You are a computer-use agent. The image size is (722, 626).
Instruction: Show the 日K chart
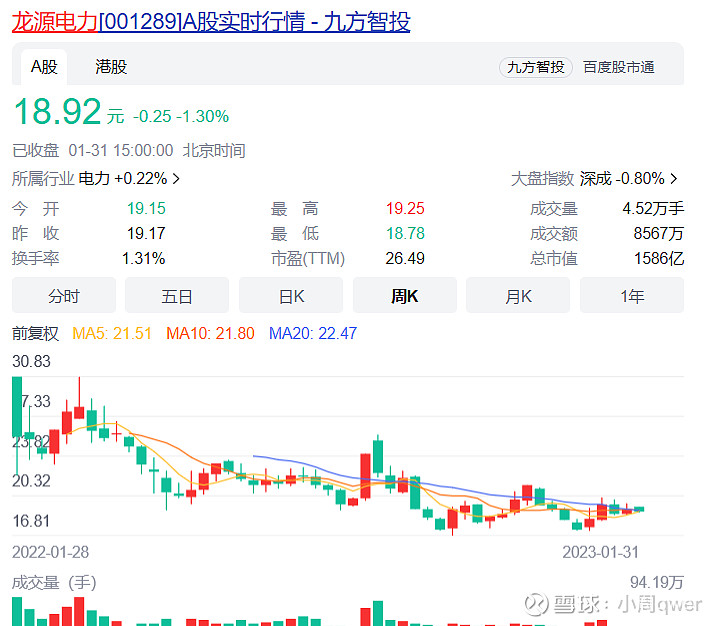291,296
